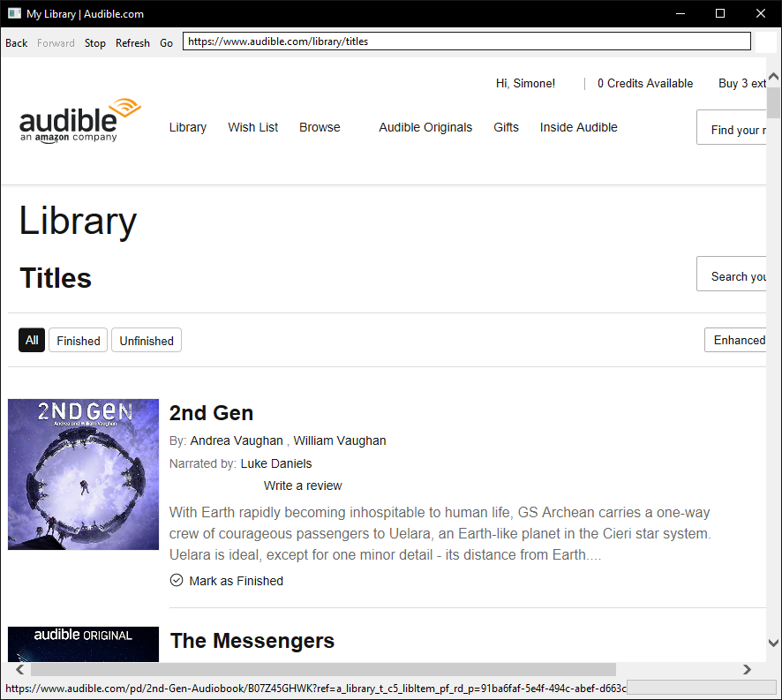The height and width of the screenshot is (700, 782).
Task: Click the 2nd Gen cover artwork
Action: [83, 474]
